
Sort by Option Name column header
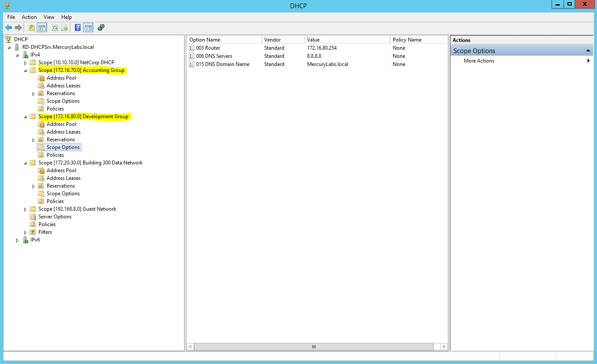point(224,40)
